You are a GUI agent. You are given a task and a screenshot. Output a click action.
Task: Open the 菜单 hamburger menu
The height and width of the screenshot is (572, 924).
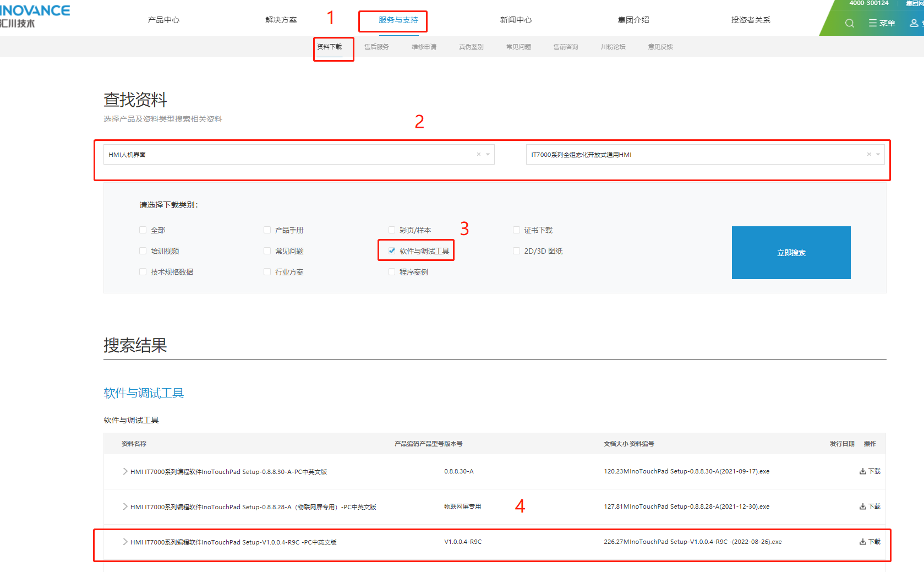[x=882, y=23]
